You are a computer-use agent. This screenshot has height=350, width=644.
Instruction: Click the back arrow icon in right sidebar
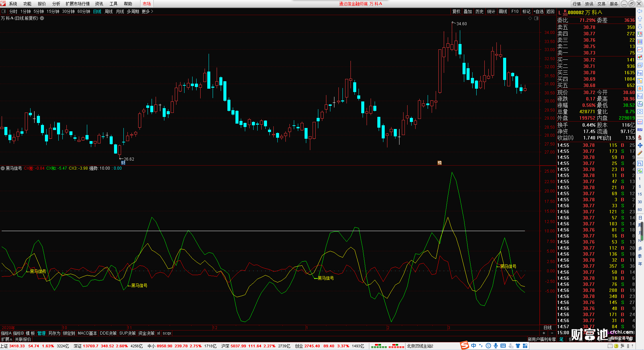640,11
